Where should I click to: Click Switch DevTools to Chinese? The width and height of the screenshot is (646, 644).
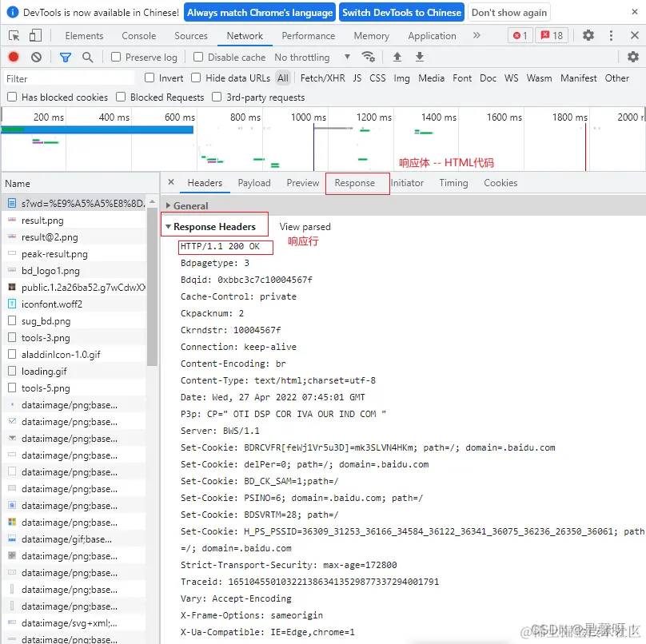(x=401, y=12)
